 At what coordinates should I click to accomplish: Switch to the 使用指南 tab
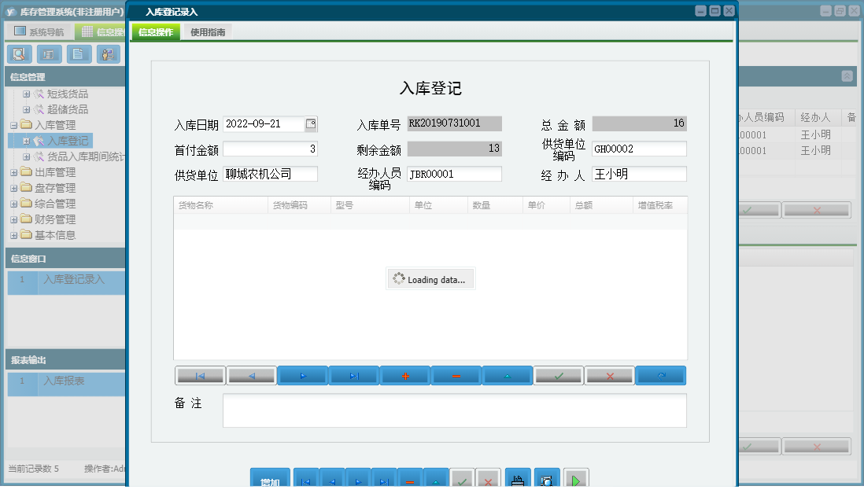207,33
